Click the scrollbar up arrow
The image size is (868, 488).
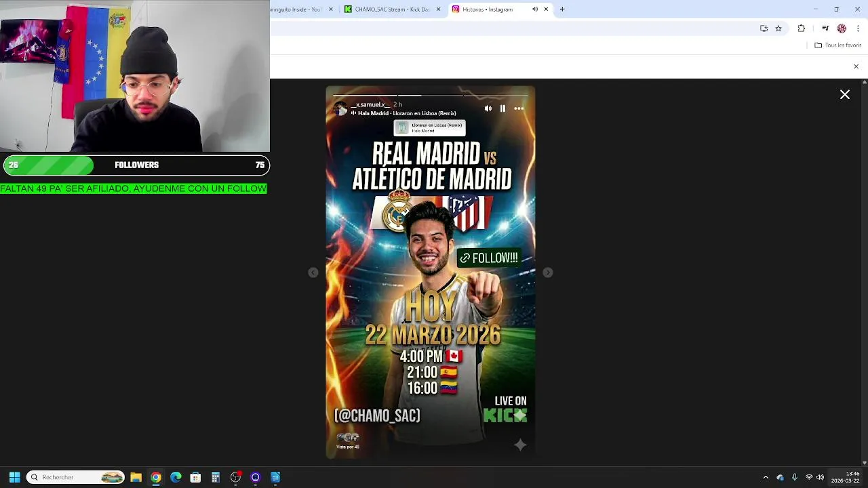point(864,82)
